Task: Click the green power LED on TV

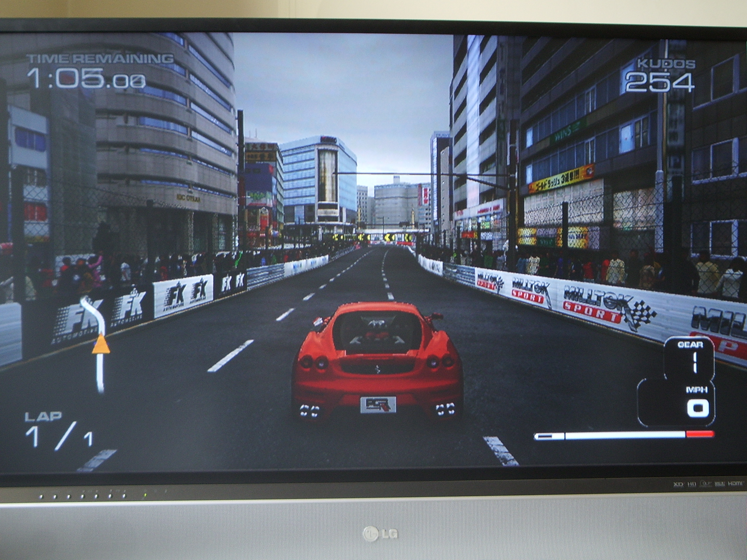Action: (x=145, y=495)
